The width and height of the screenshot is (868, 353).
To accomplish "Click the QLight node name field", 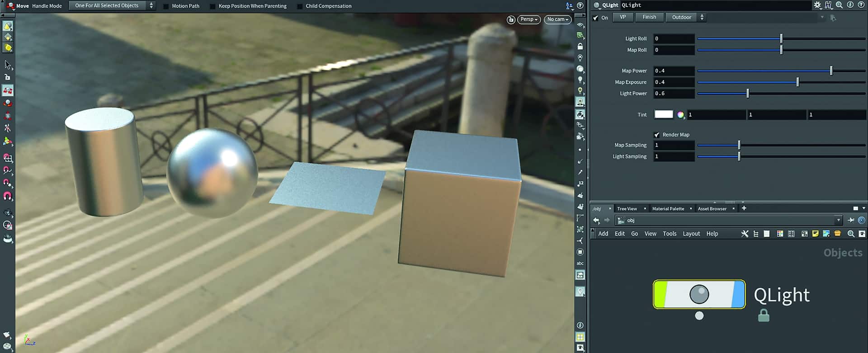I will (x=716, y=5).
